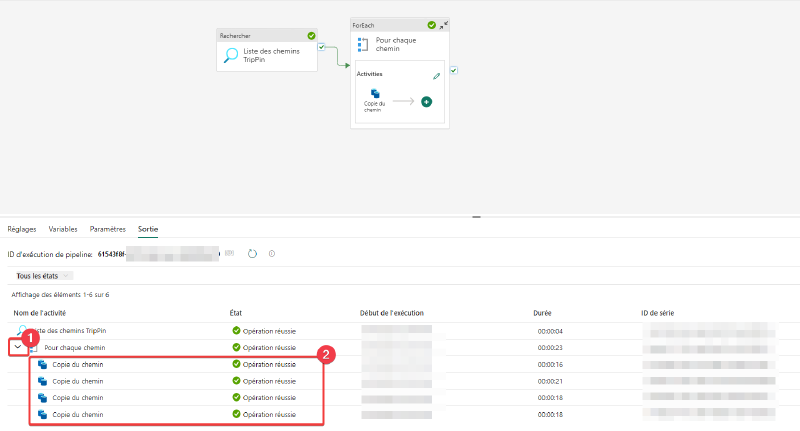The width and height of the screenshot is (800, 431).
Task: Click the 00:00:04 duration value
Action: 550,332
